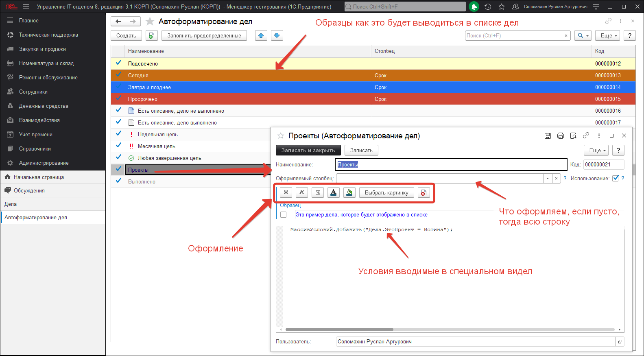The width and height of the screenshot is (644, 356).
Task: Toggle checkmark on Подсвечено row
Action: (x=119, y=63)
